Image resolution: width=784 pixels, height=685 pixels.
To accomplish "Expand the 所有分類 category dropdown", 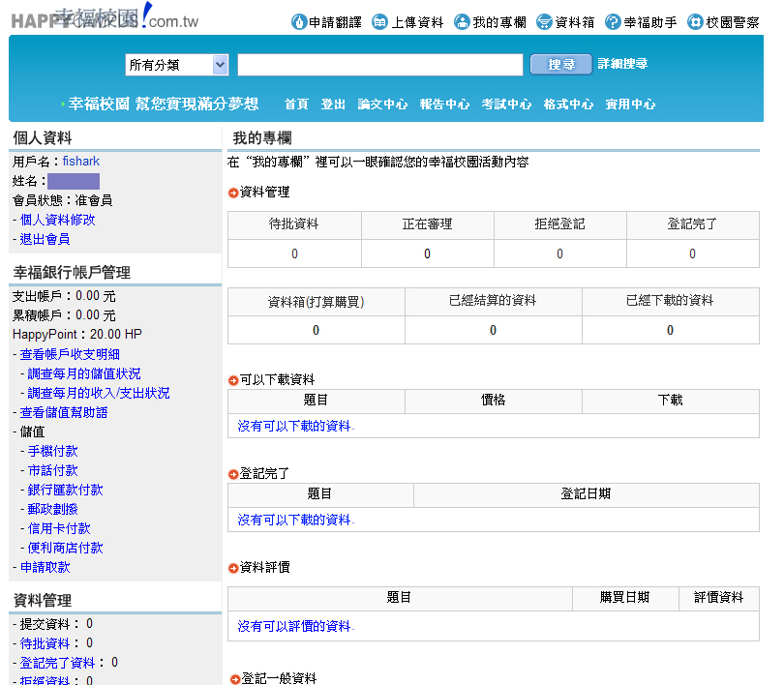I will coord(220,65).
